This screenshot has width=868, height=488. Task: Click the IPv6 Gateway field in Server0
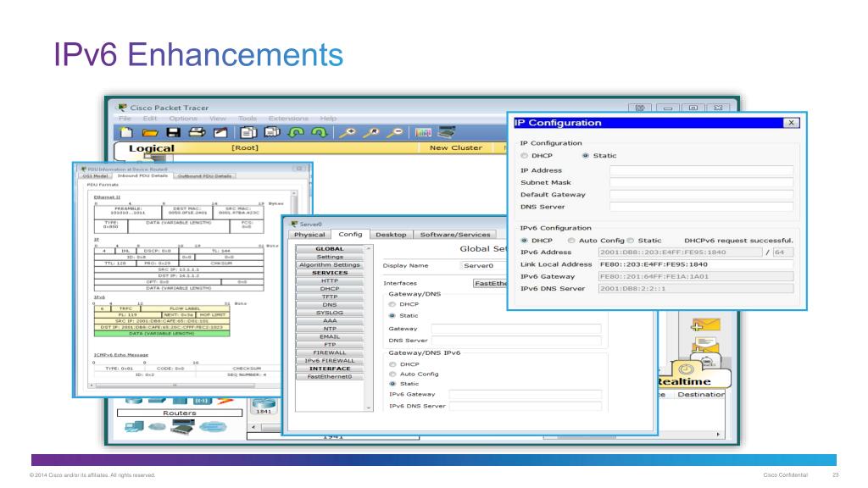[x=525, y=395]
